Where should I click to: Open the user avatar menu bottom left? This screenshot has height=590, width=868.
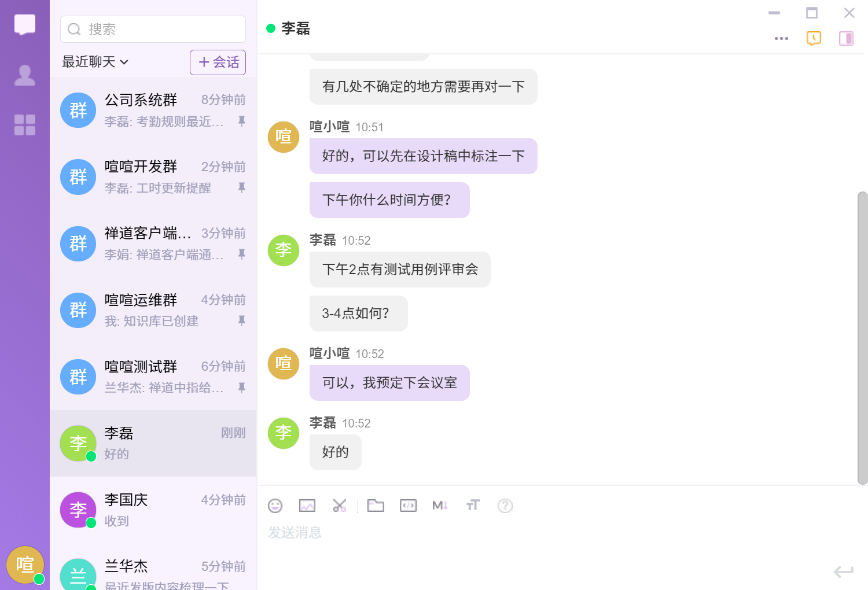pos(25,565)
